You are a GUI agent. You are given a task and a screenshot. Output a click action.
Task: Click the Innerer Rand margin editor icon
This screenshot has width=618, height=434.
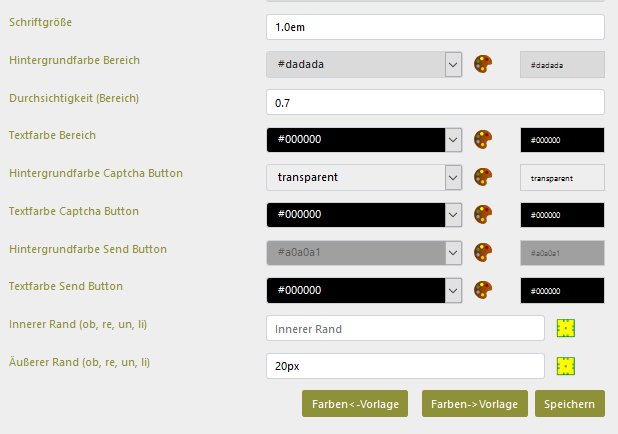[567, 329]
